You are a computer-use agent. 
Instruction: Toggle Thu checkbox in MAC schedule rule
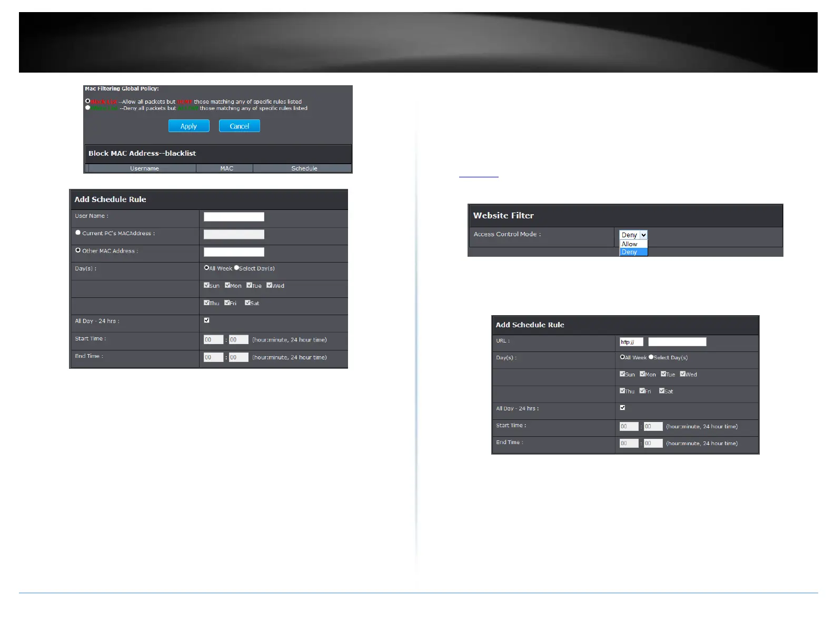click(206, 303)
